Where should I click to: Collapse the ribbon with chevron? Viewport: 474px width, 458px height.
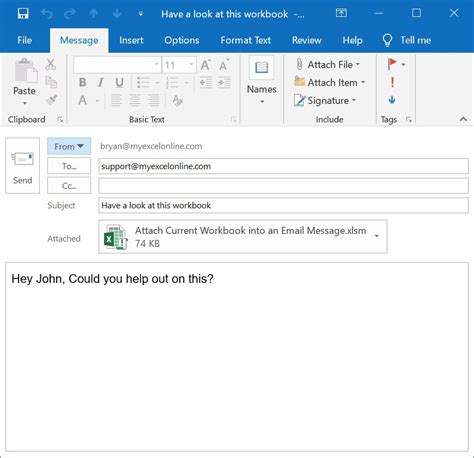463,119
